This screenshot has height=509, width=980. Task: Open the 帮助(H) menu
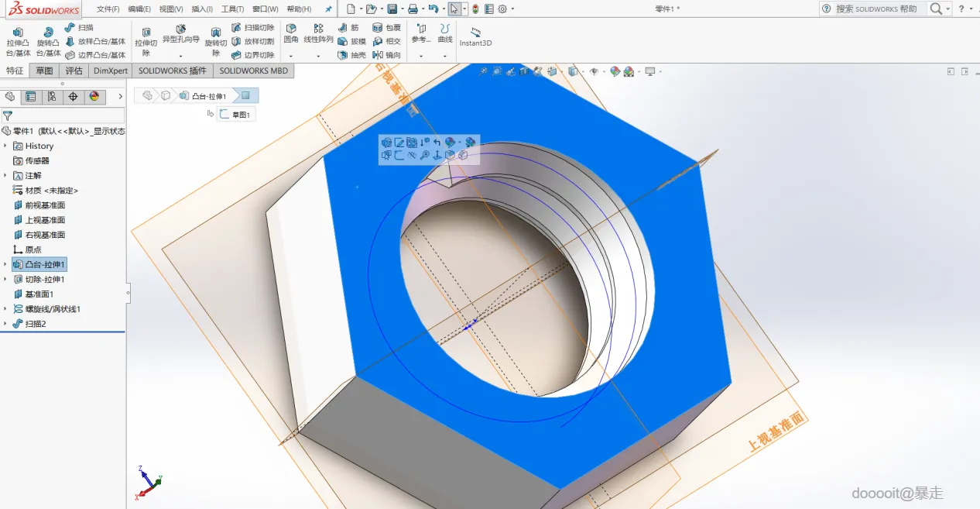tap(299, 9)
